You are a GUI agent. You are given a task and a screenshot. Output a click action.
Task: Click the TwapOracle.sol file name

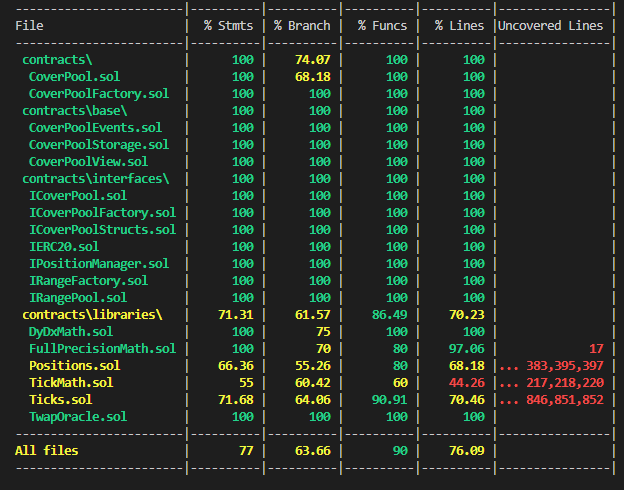pos(77,416)
